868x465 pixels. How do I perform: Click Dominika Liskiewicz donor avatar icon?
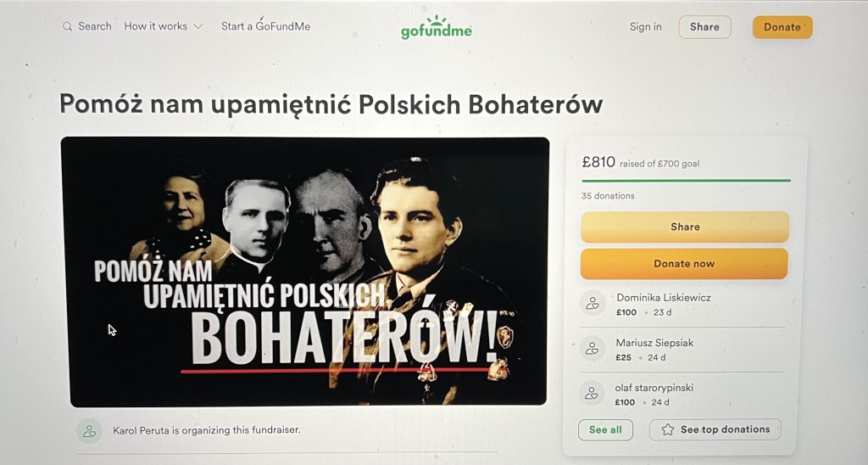pyautogui.click(x=593, y=303)
